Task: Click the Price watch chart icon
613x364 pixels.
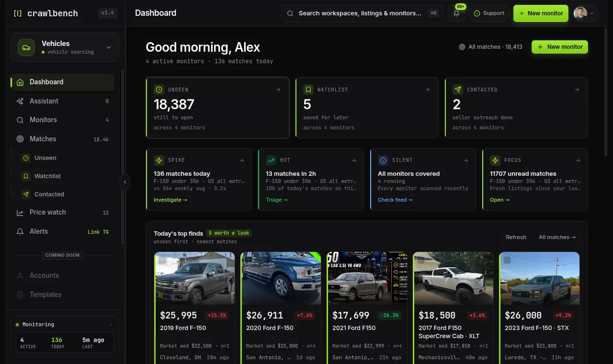Action: point(20,213)
